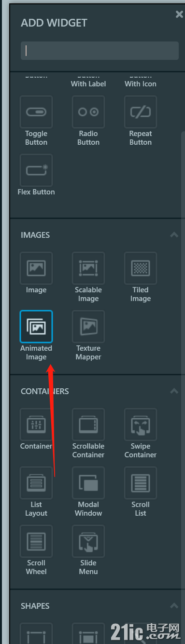Viewport: 185px width, 644px height.
Task: Close the Add Widget panel
Action: click(179, 15)
